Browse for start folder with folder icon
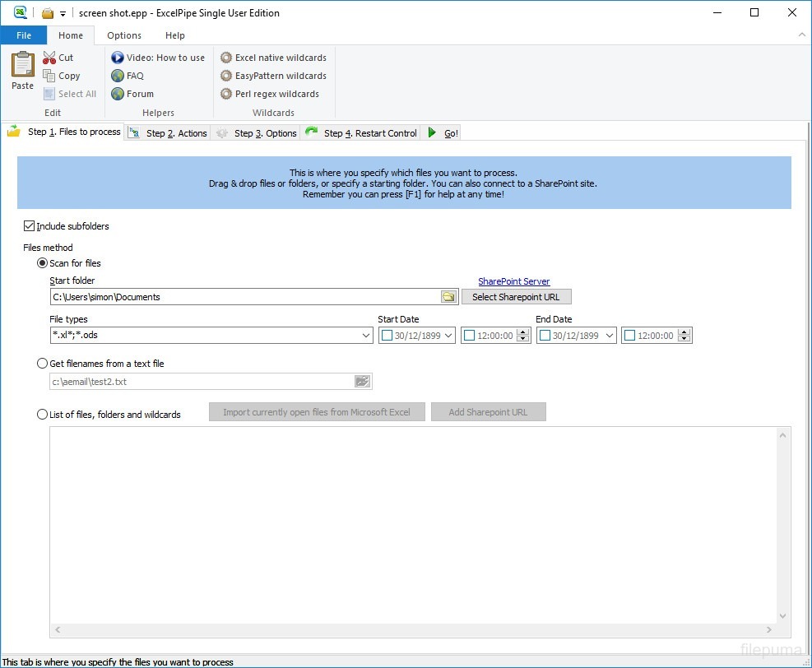This screenshot has height=668, width=812. (x=448, y=297)
